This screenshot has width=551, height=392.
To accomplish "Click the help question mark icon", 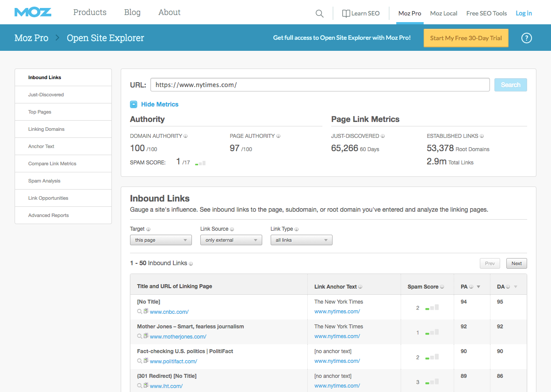I will coord(526,38).
